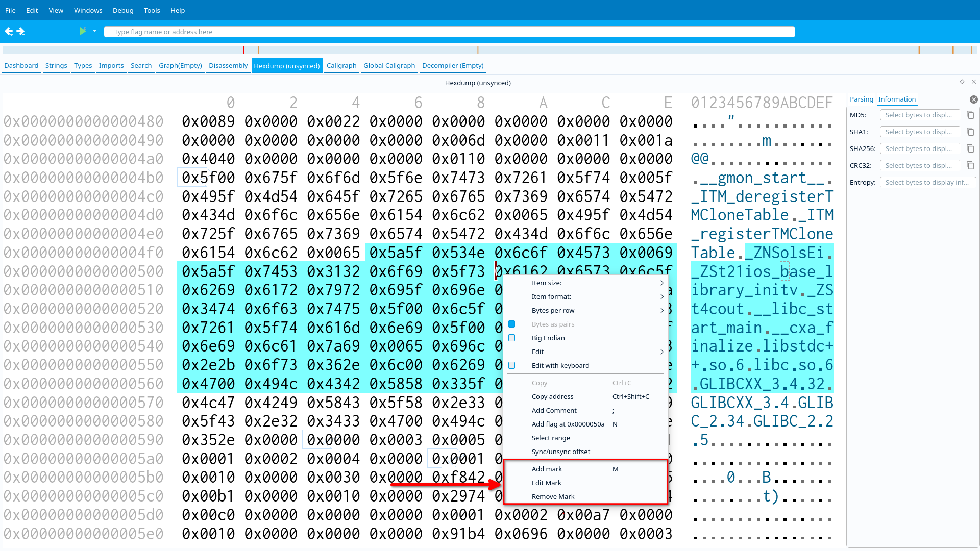The height and width of the screenshot is (551, 980).
Task: Copy CRC32 value with clipboard icon
Action: (x=970, y=166)
